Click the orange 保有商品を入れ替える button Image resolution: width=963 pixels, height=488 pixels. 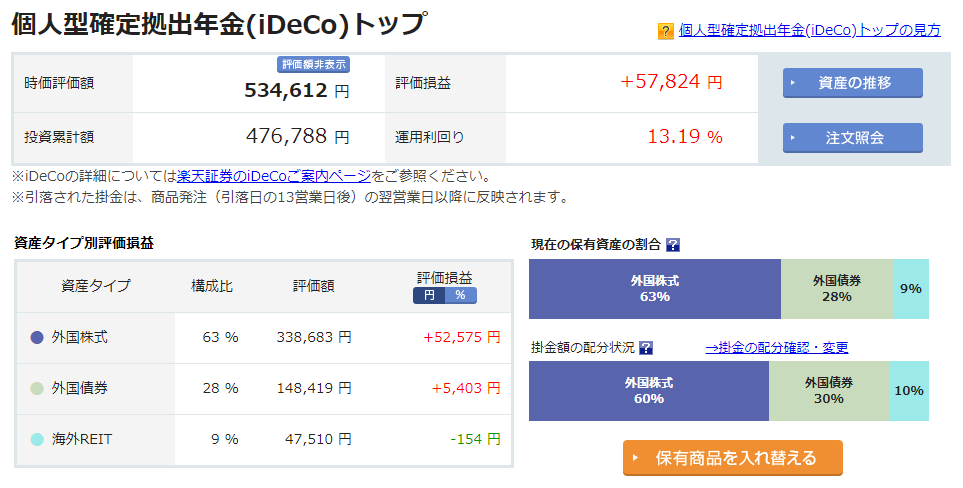(732, 458)
